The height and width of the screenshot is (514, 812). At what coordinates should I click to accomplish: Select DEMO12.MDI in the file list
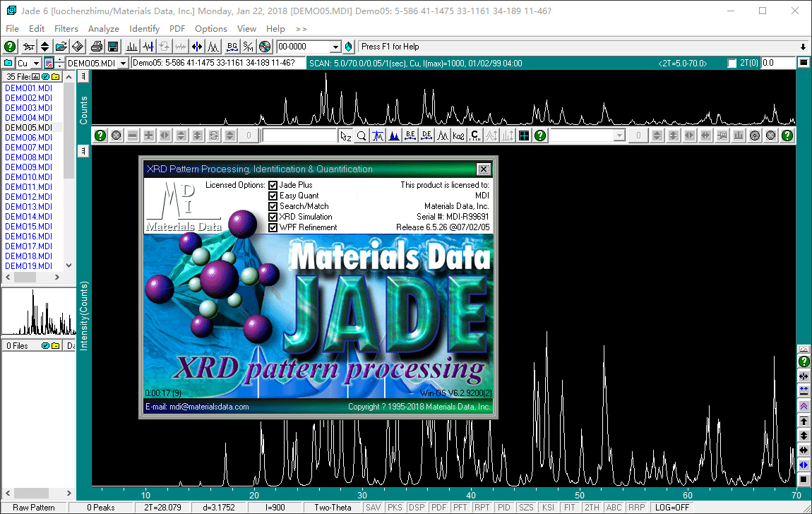[x=28, y=197]
